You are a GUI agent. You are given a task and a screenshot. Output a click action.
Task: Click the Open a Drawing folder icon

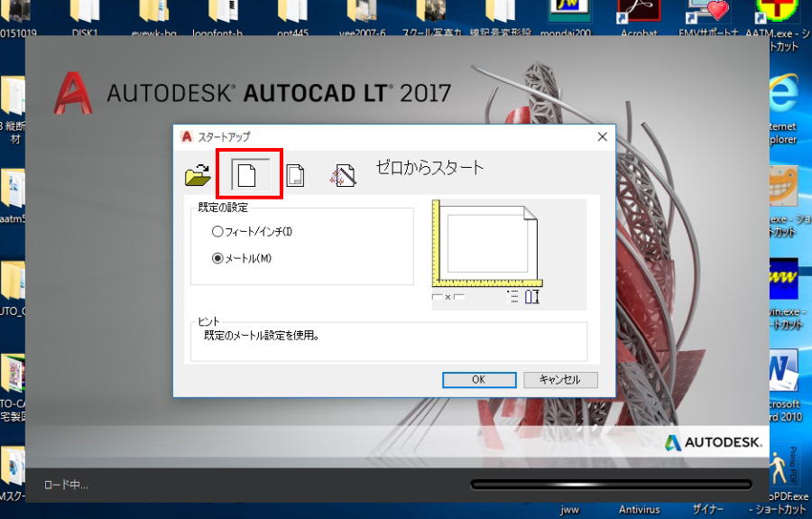pos(198,175)
